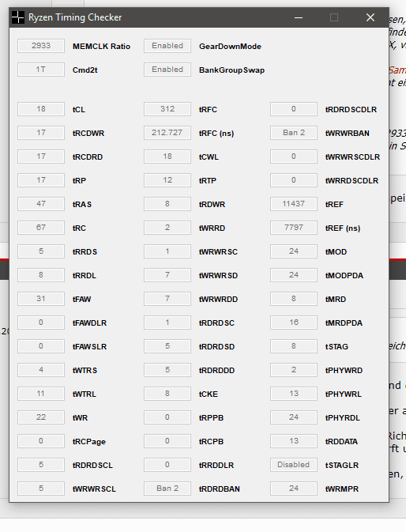Select the tRTP value 12 field
The width and height of the screenshot is (406, 532).
click(x=167, y=180)
